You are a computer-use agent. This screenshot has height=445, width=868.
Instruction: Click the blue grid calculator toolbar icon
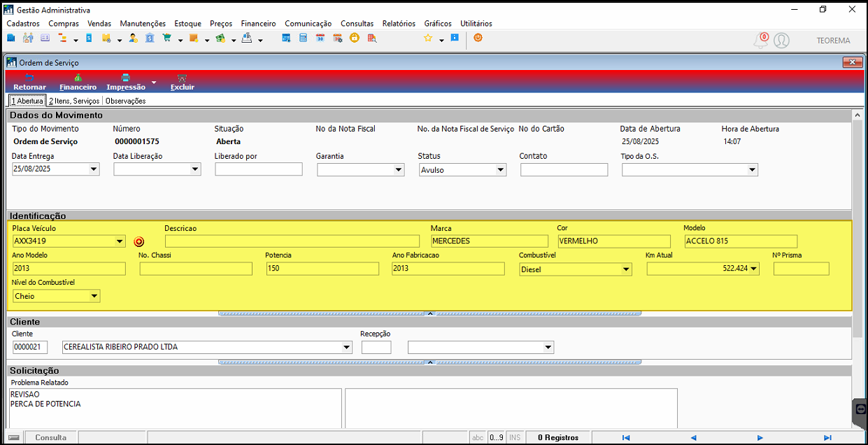coord(286,38)
